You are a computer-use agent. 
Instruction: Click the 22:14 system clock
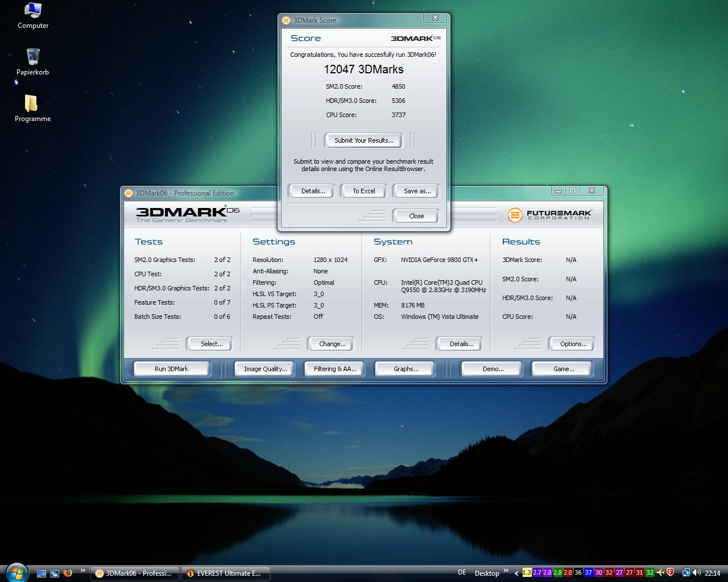click(713, 573)
